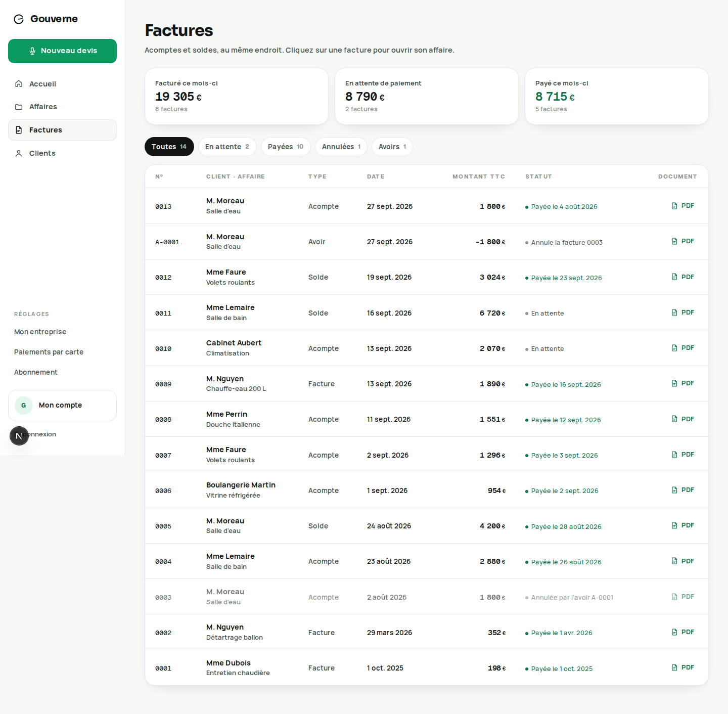This screenshot has height=714, width=728.
Task: Download PDF for invoice 0008
Action: 682,419
